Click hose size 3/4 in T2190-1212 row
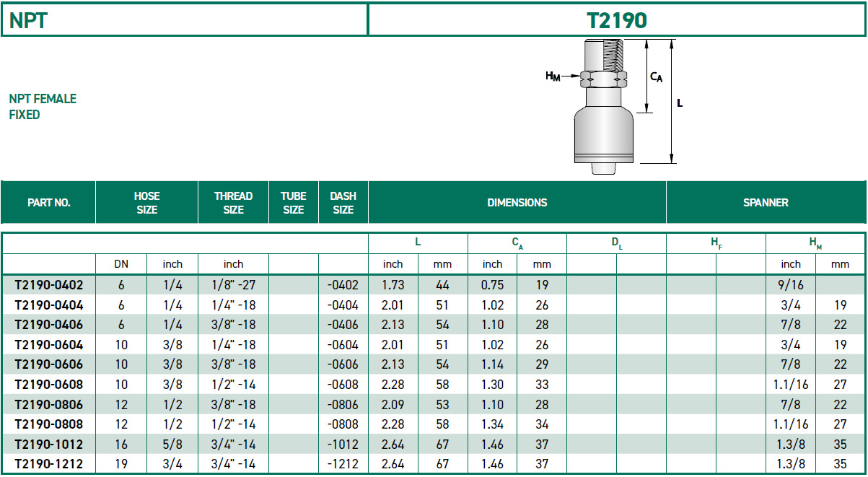The height and width of the screenshot is (477, 868). point(173,464)
